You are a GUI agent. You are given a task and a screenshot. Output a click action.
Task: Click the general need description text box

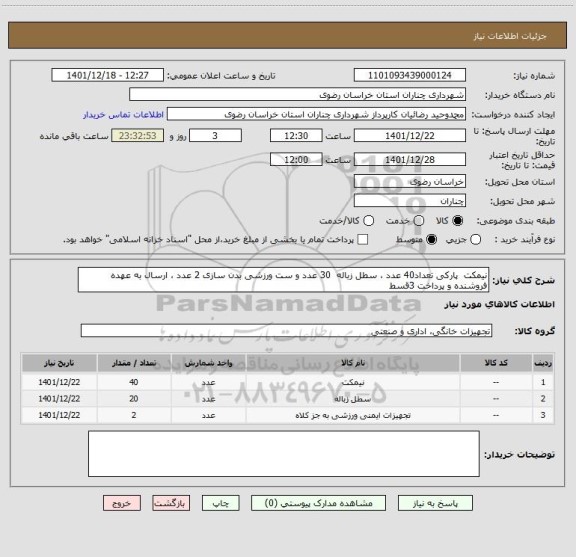tap(284, 280)
